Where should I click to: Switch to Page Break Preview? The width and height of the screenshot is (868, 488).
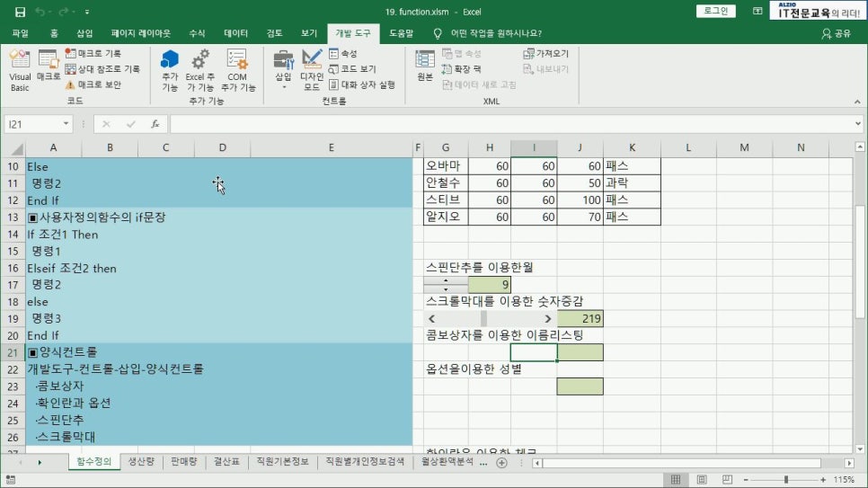pyautogui.click(x=727, y=480)
